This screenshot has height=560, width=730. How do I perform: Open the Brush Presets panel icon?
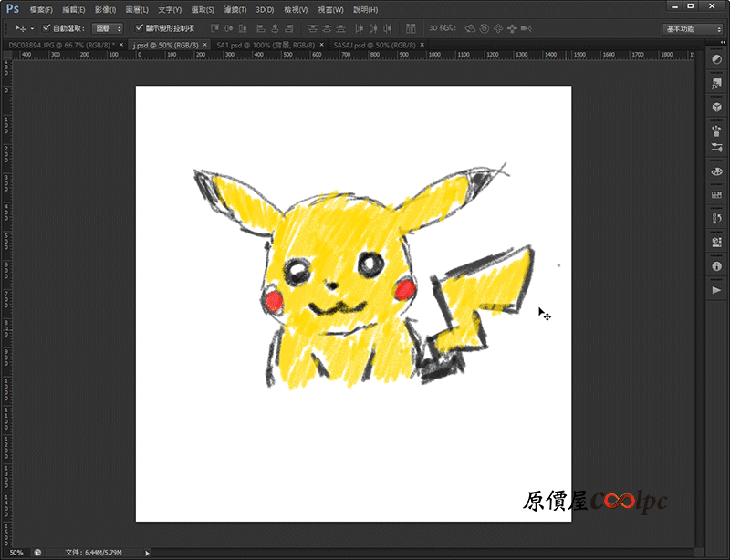pyautogui.click(x=716, y=148)
